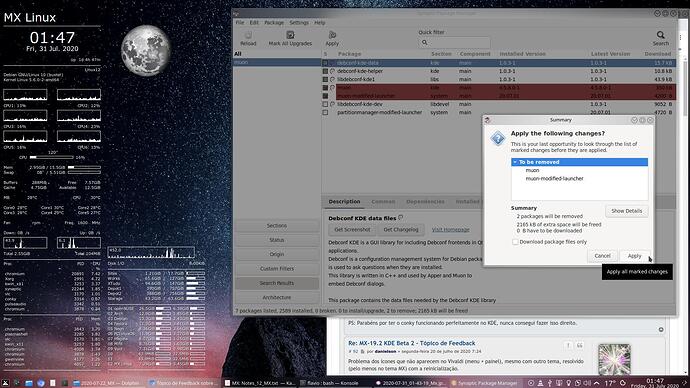Click the volume icon in the system tray

tap(587, 383)
